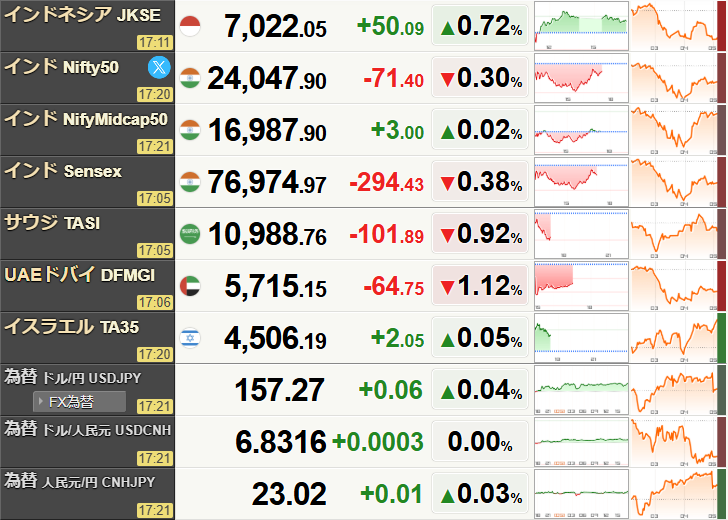Click JKSE price 7,022.05
This screenshot has width=728, height=520.
pyautogui.click(x=275, y=26)
